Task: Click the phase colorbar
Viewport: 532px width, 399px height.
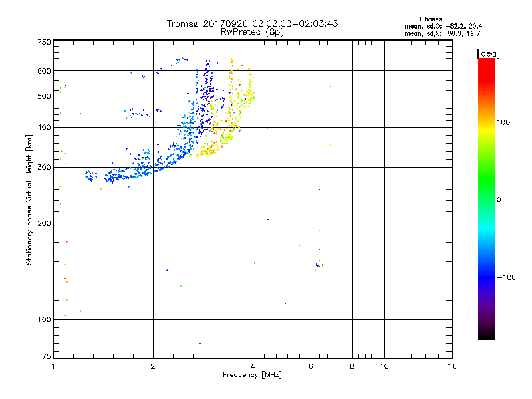Action: [x=487, y=199]
